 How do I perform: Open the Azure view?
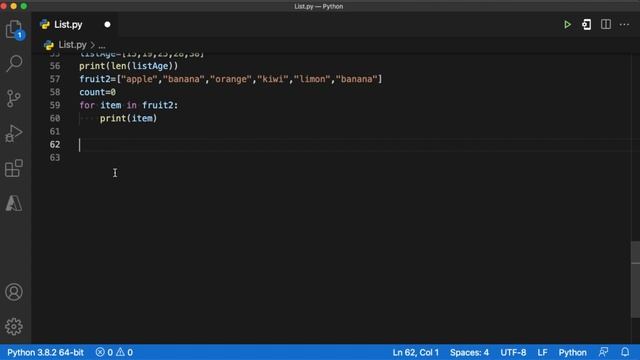tap(14, 203)
